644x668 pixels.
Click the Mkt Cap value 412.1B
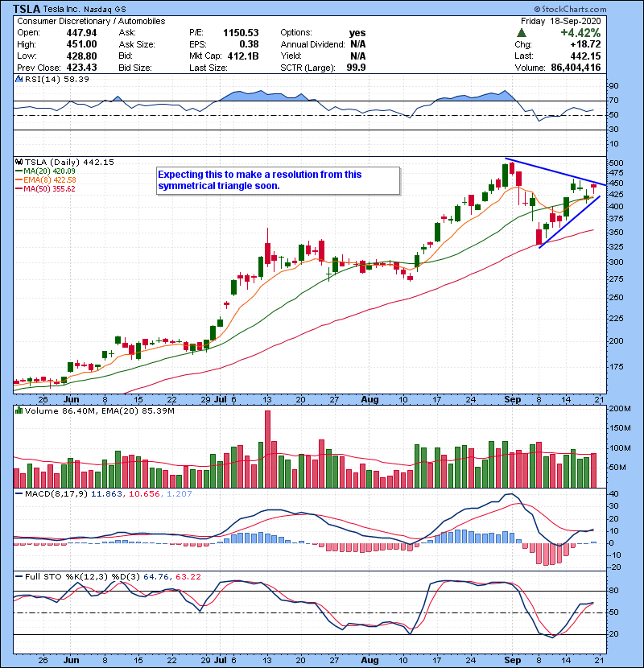243,56
